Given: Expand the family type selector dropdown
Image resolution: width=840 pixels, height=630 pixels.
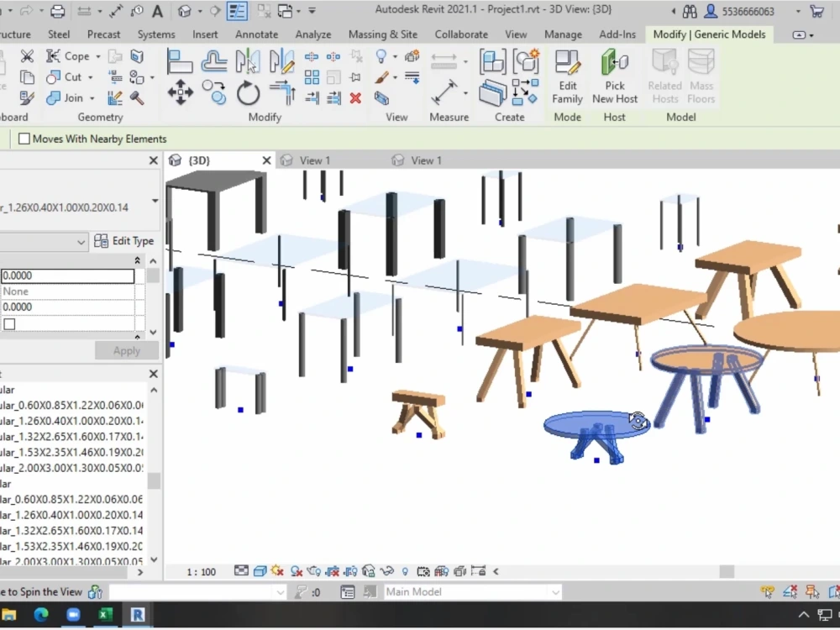Looking at the screenshot, I should pos(154,202).
